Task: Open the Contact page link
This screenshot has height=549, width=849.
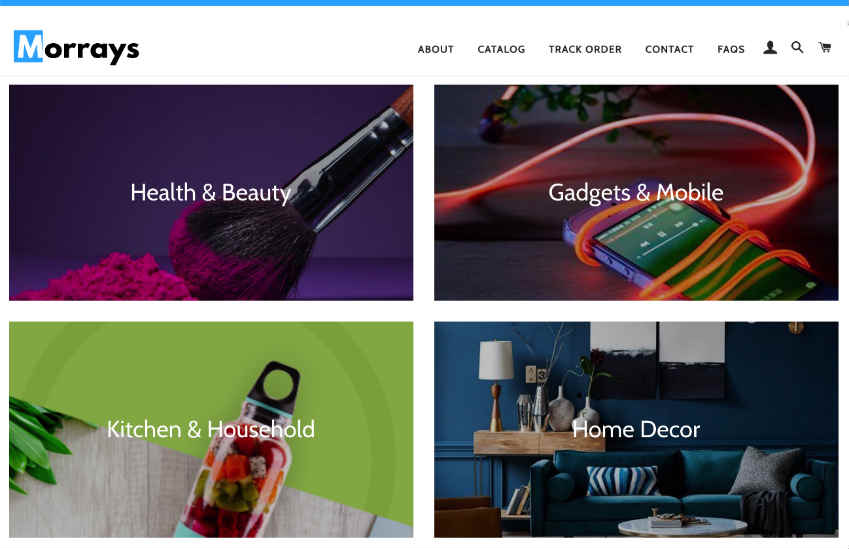Action: click(669, 49)
